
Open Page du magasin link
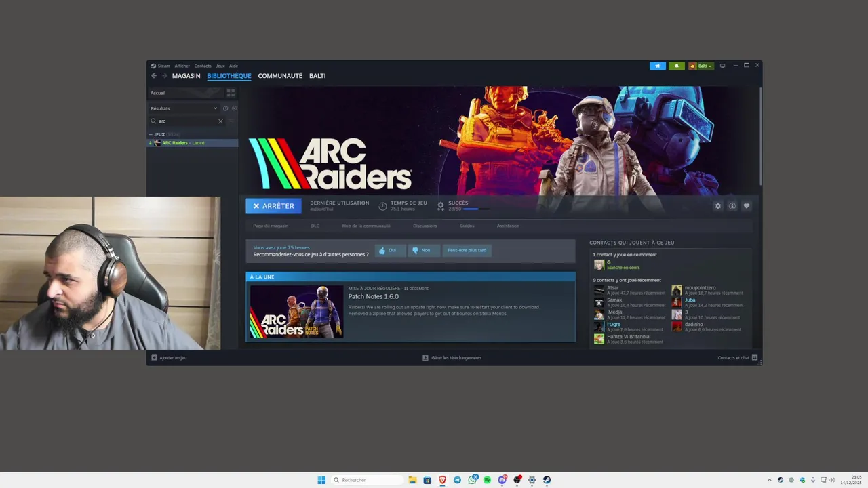pos(271,226)
